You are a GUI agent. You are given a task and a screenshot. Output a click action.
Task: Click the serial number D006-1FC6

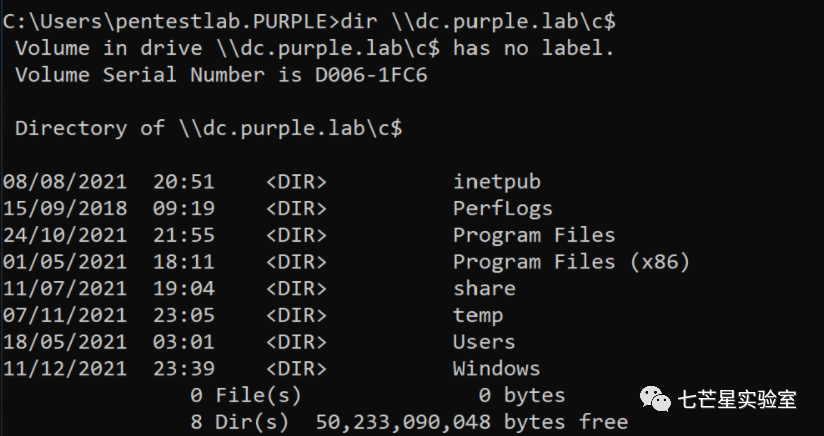(x=371, y=75)
